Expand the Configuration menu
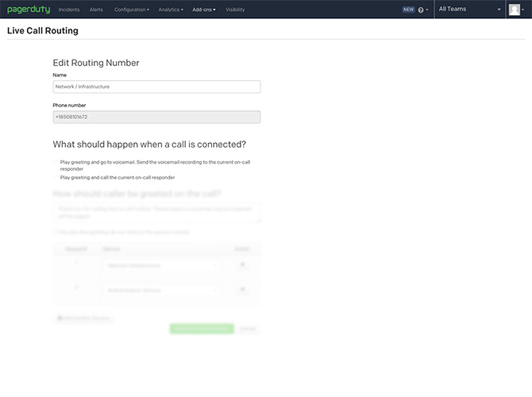532x397 pixels. pos(132,10)
